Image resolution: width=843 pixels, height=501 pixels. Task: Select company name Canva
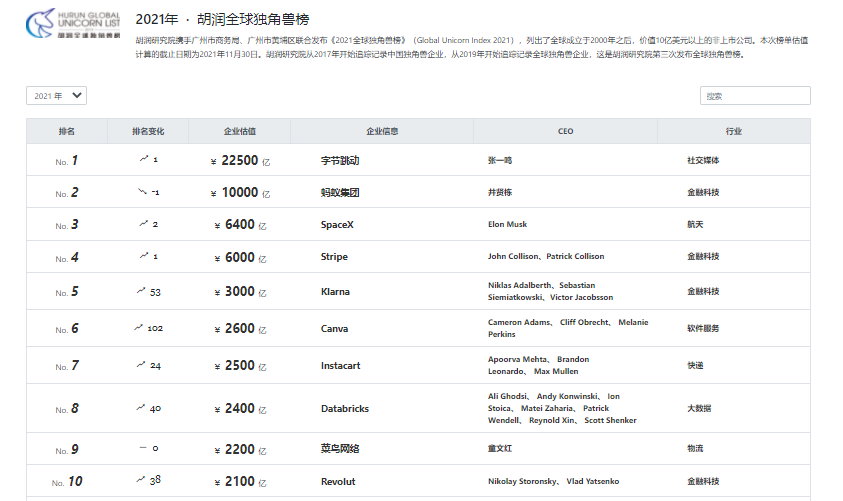[334, 328]
